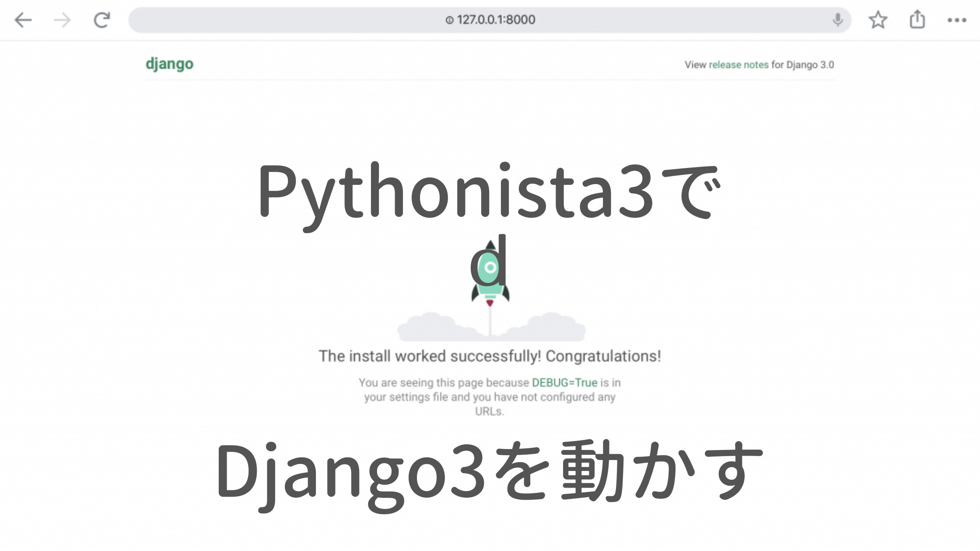Click the 'Pythonista3で' title text
This screenshot has height=551, width=980.
pos(489,192)
